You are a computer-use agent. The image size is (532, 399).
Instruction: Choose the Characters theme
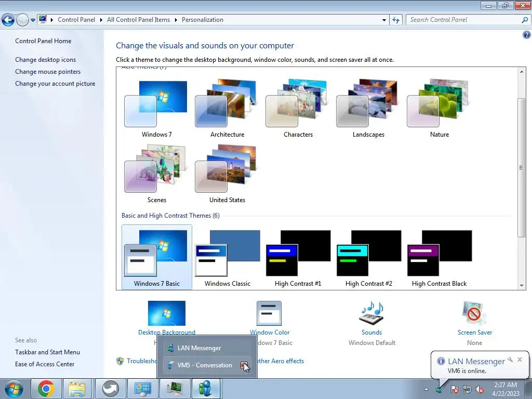(x=298, y=108)
